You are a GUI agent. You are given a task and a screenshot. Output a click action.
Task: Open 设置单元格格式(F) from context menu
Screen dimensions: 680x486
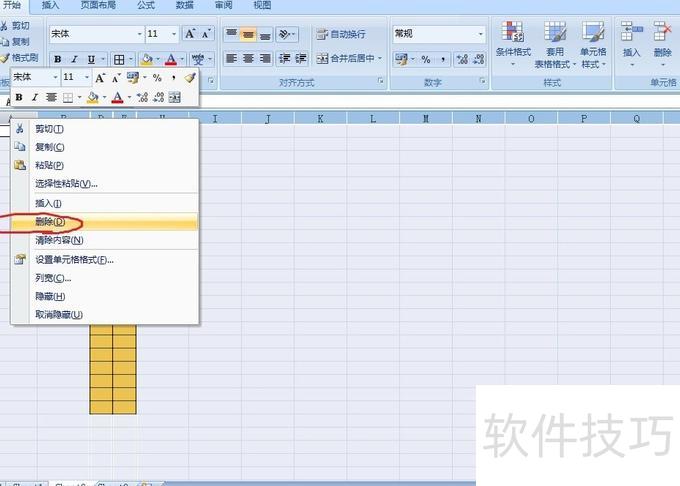point(105,260)
